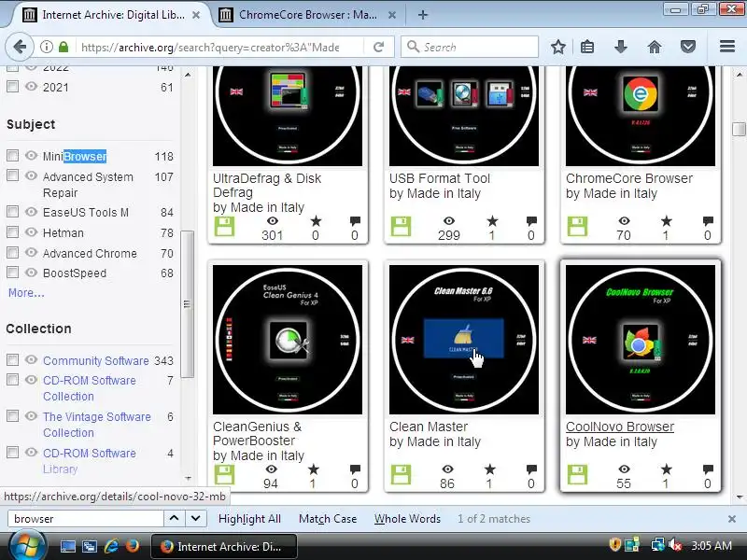Expand more subjects via More... link
This screenshot has height=560, width=747.
(x=26, y=293)
